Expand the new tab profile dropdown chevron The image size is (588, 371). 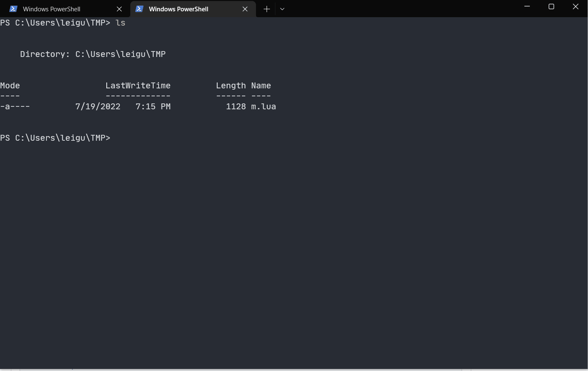(x=282, y=9)
